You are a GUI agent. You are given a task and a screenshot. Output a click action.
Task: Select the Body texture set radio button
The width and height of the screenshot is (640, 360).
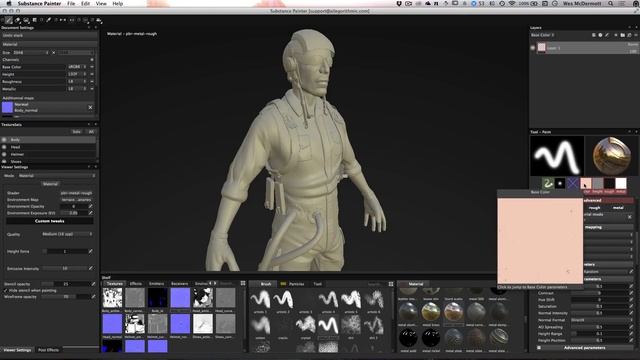4,140
